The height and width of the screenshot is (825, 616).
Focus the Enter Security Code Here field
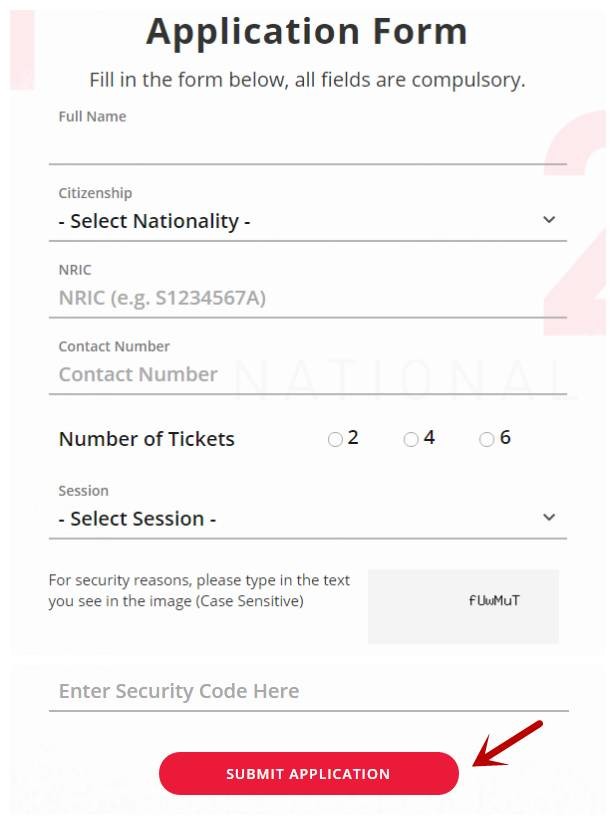tap(307, 691)
